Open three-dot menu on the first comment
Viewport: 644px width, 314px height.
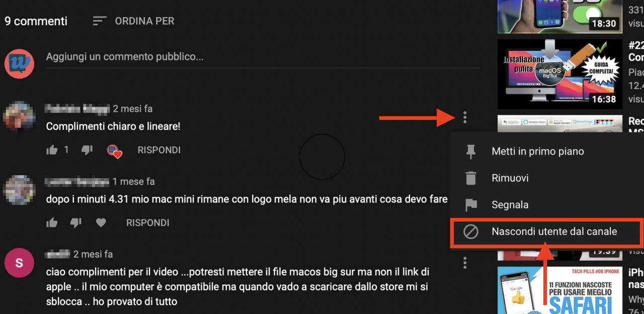pos(465,118)
